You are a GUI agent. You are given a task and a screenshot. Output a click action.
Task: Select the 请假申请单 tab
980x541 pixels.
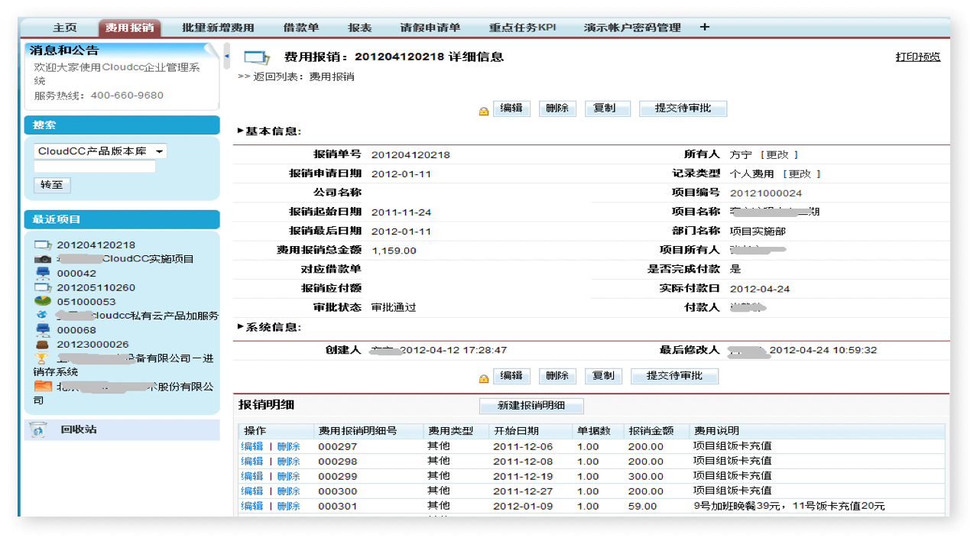430,28
